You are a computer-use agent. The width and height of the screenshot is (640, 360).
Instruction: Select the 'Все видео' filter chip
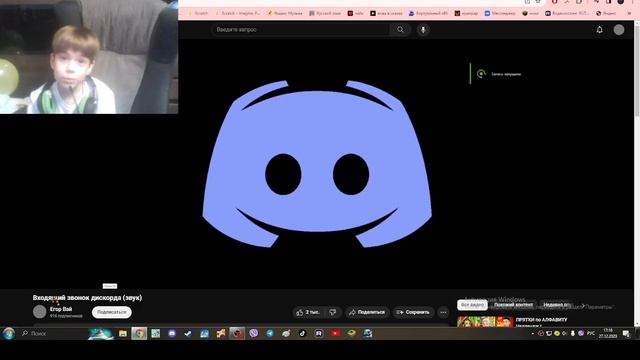[472, 305]
